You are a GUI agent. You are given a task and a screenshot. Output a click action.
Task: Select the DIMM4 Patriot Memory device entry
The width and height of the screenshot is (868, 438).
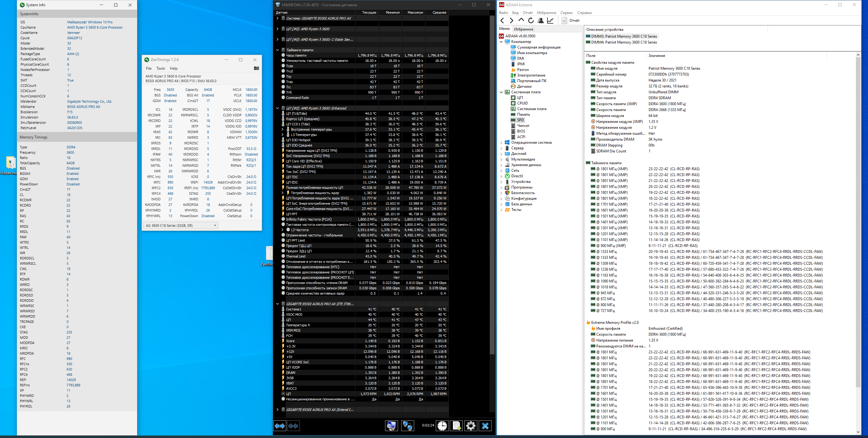[623, 42]
